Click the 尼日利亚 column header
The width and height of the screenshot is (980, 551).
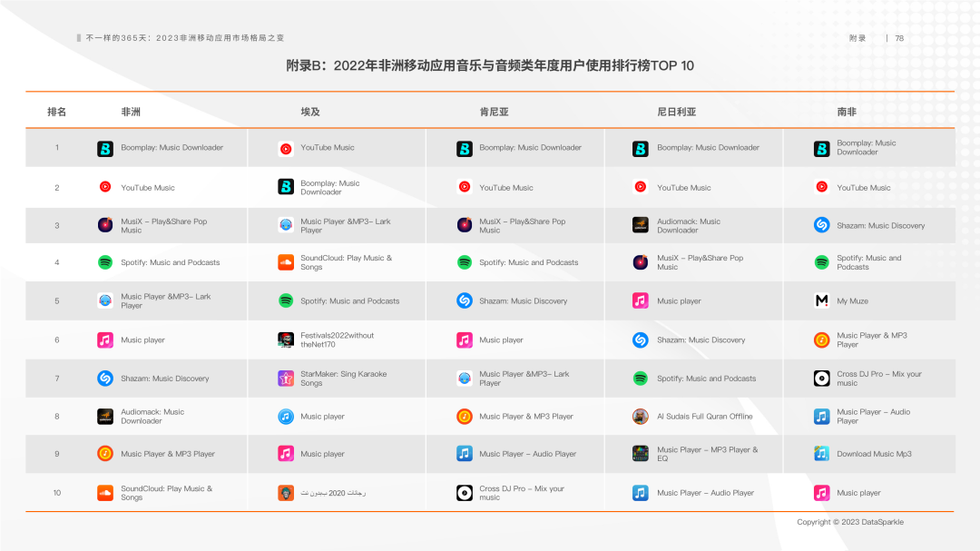click(x=677, y=112)
